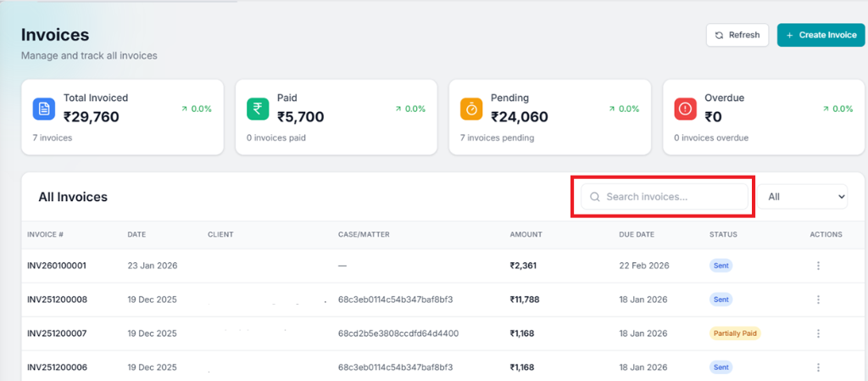
Task: Click the Invoice # column header
Action: pyautogui.click(x=45, y=234)
